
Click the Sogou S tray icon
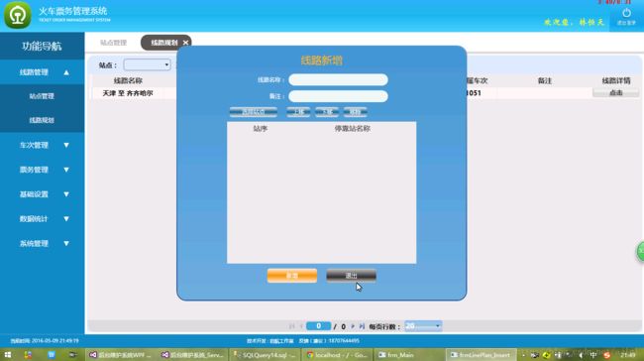pos(607,355)
